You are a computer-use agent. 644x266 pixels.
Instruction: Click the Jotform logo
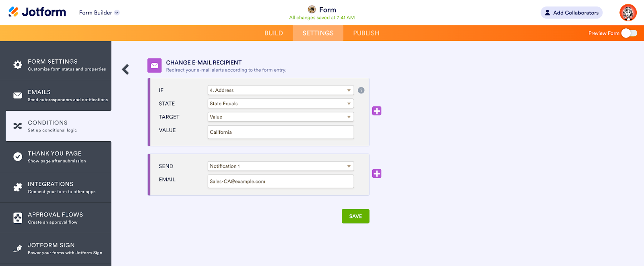pyautogui.click(x=37, y=12)
